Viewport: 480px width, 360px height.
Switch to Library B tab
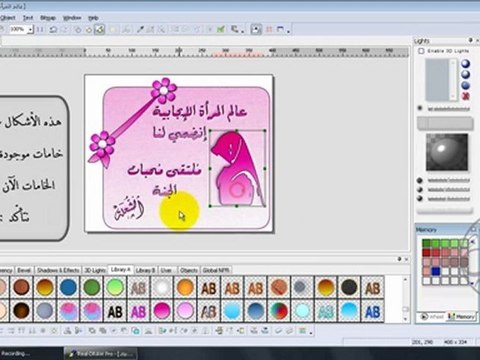tap(145, 270)
